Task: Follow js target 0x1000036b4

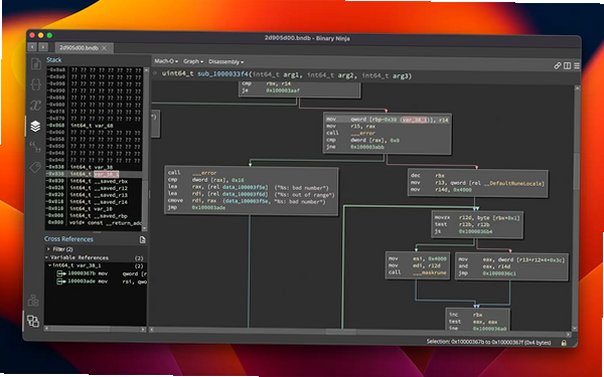Action: [x=475, y=231]
